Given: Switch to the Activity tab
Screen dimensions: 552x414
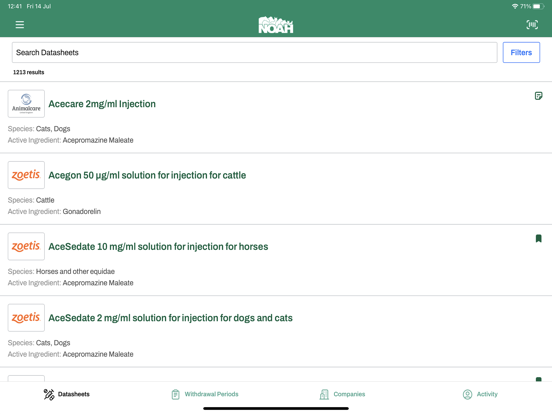Looking at the screenshot, I should click(x=480, y=394).
